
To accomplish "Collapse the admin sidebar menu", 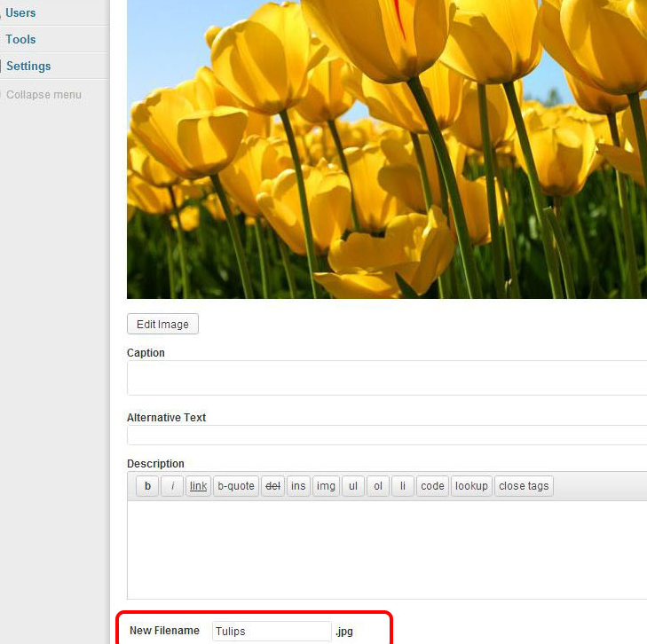I will 43,95.
